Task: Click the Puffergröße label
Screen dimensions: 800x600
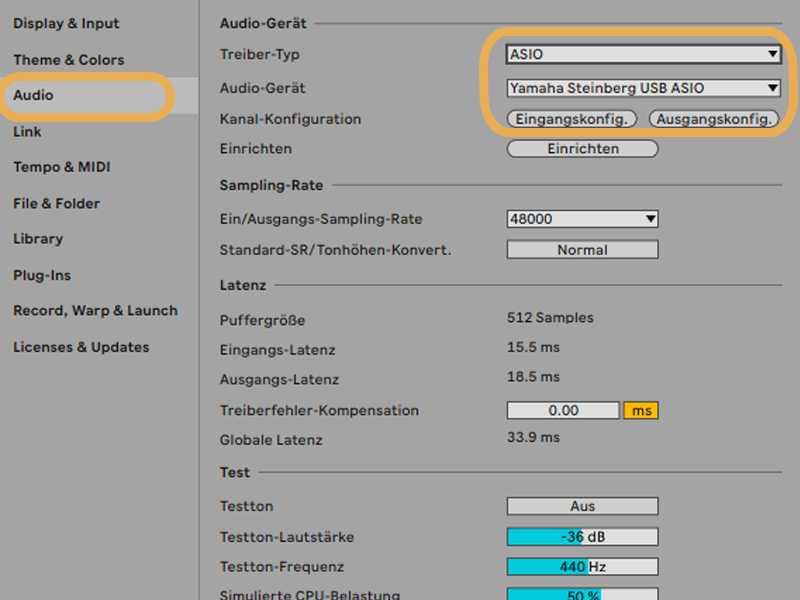Action: [x=262, y=320]
